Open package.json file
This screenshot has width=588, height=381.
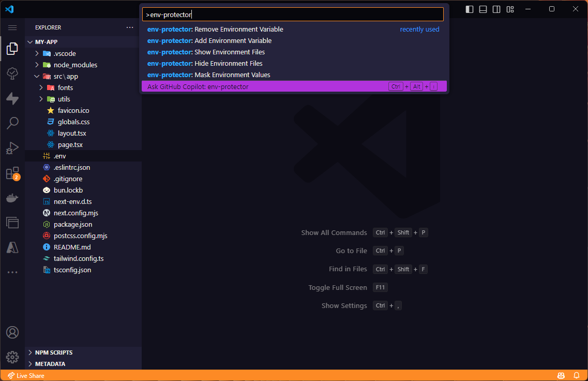click(83, 225)
